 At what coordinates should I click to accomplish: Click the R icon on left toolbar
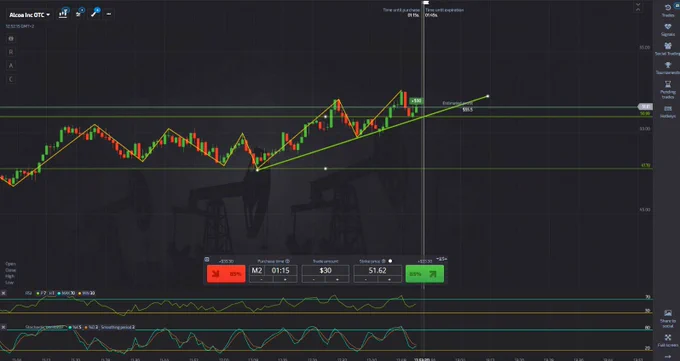[x=11, y=52]
